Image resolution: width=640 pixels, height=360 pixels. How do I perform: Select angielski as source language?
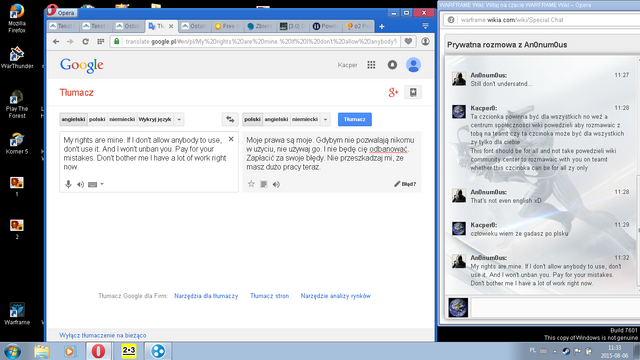click(x=73, y=119)
